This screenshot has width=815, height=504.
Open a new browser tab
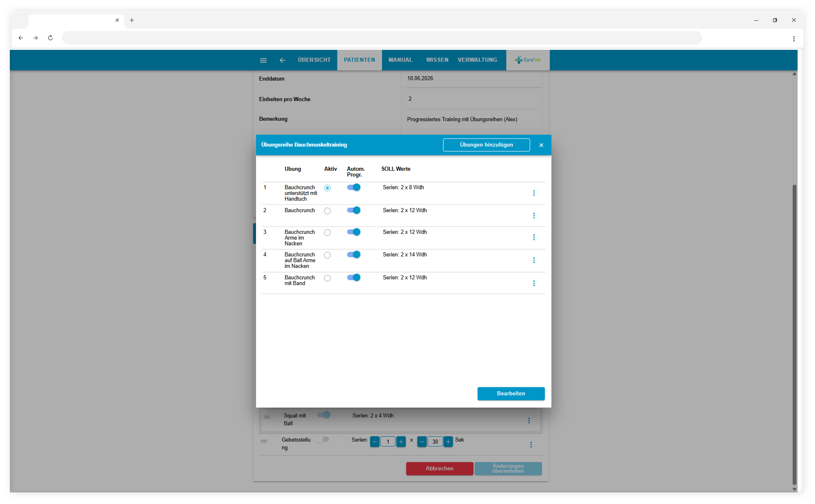pyautogui.click(x=132, y=20)
